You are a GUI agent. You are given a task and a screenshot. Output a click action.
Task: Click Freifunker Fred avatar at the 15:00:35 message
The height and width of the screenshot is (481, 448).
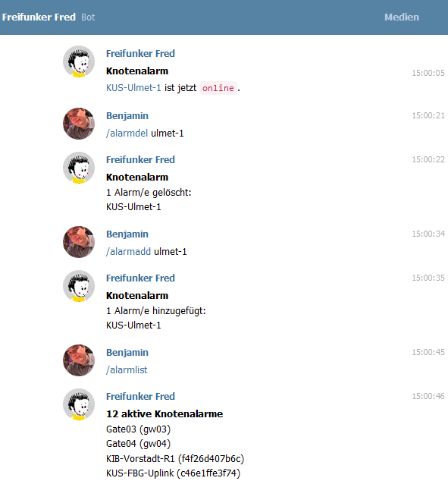coord(79,286)
